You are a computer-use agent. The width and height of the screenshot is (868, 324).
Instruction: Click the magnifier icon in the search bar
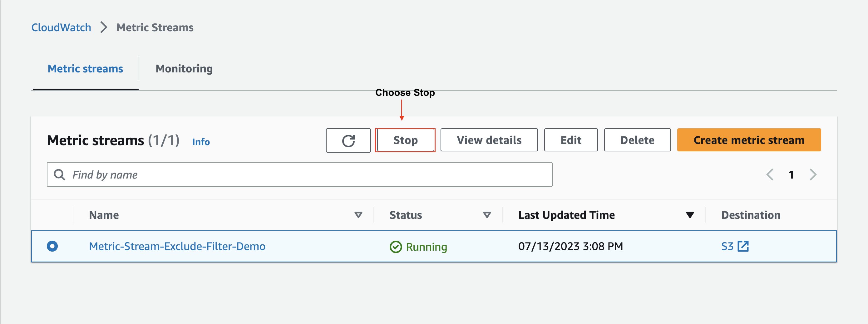60,174
